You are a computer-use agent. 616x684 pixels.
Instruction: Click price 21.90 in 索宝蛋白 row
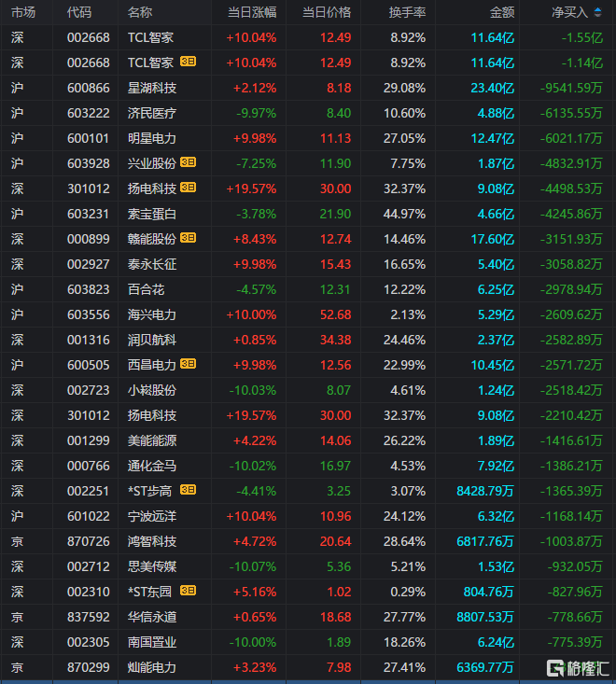click(x=335, y=215)
